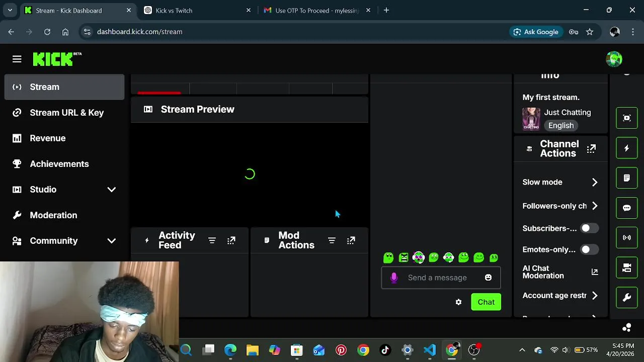
Task: Click the stream title 'My first stream.'
Action: (x=551, y=97)
